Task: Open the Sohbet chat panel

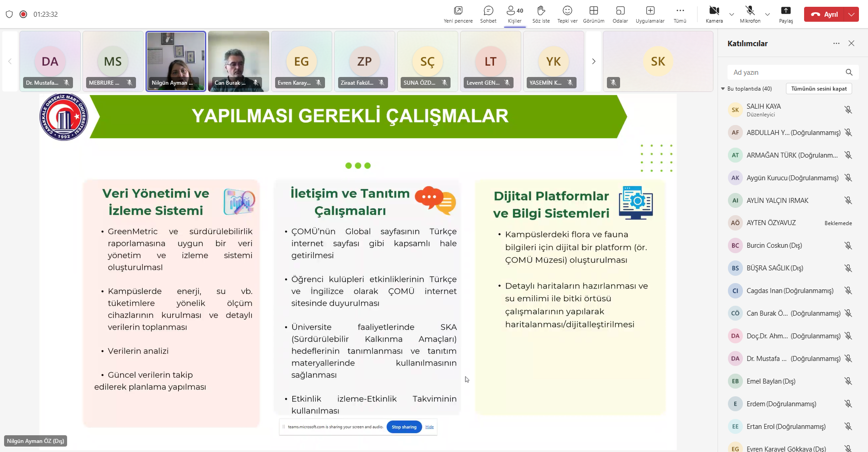Action: pyautogui.click(x=488, y=14)
